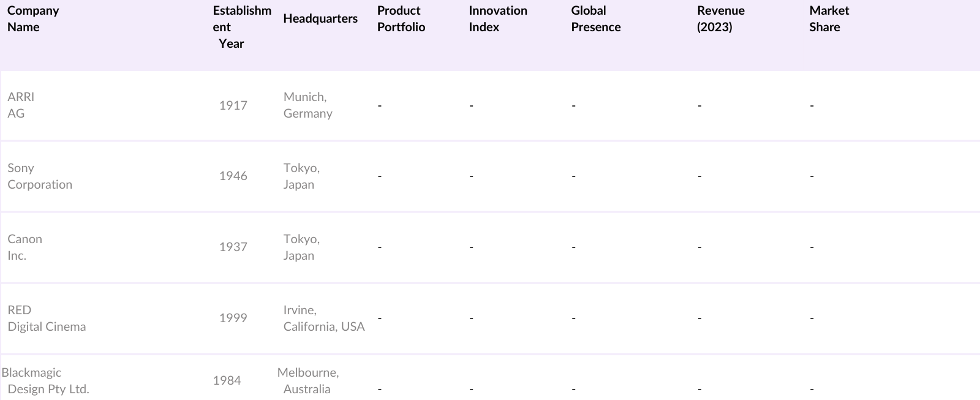Click the Melbourne, Australia headquarters cell

coord(307,381)
